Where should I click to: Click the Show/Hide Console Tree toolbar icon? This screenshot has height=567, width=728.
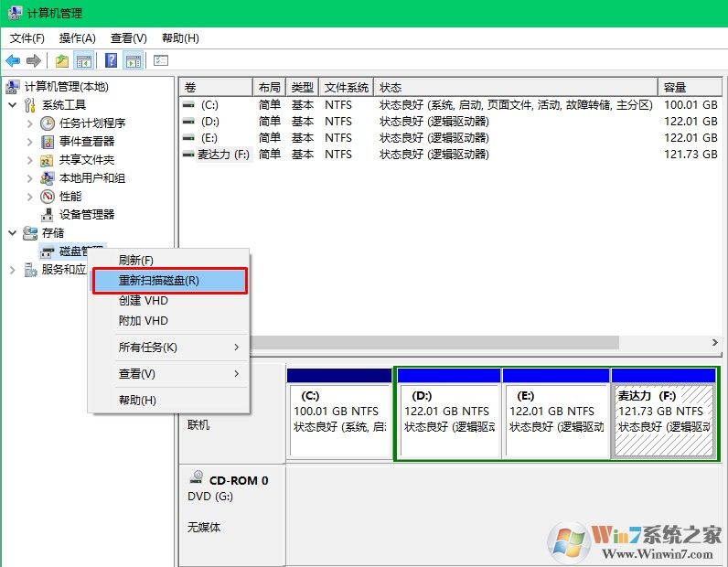click(x=84, y=60)
